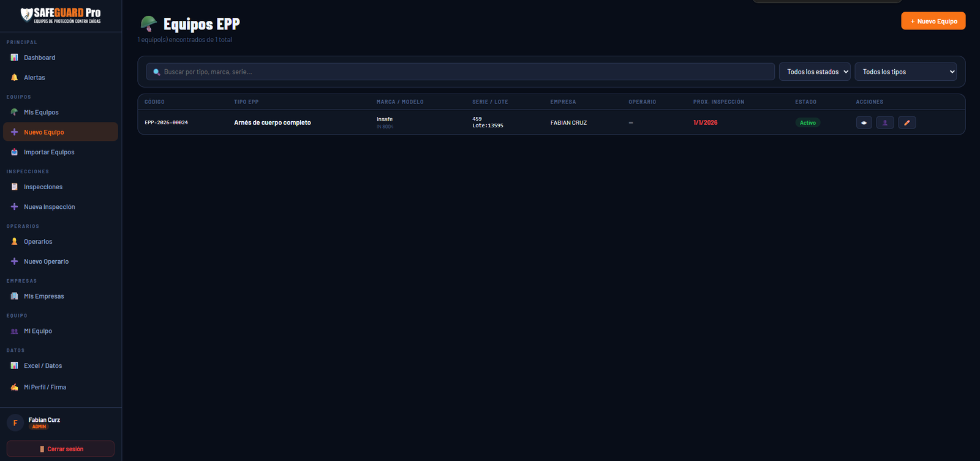Open Operarios in the sidebar
980x461 pixels.
point(61,242)
